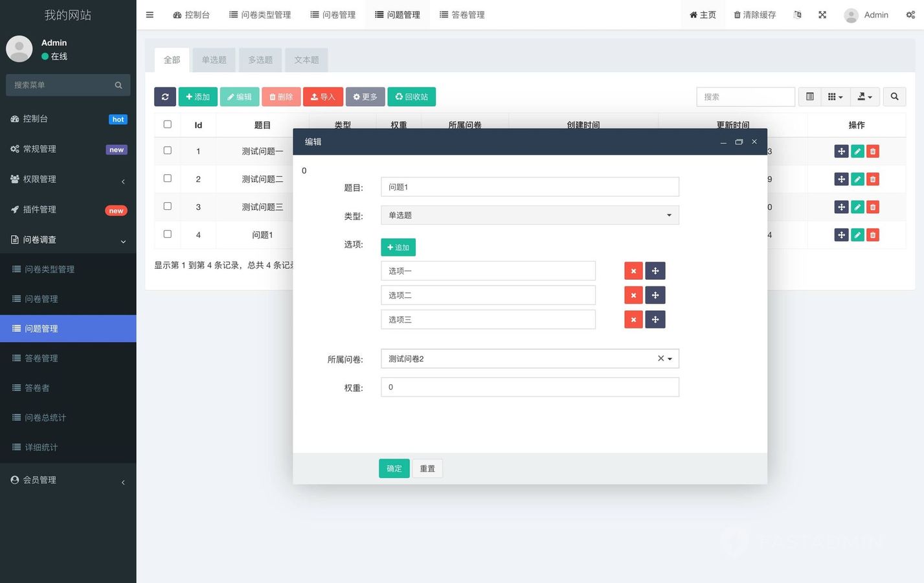Expand the 权限管理 sidebar menu

click(68, 179)
